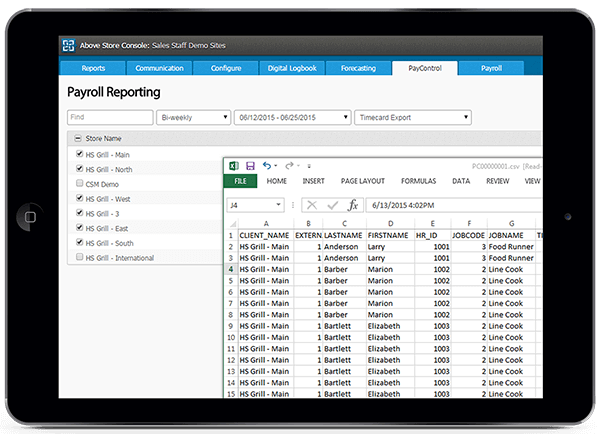This screenshot has width=600, height=434.
Task: Open the Payroll tab
Action: pyautogui.click(x=491, y=68)
